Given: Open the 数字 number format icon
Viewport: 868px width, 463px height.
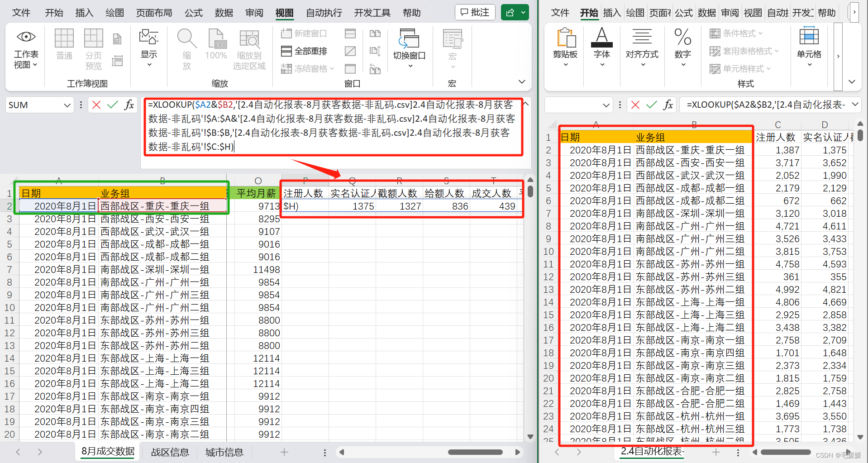Looking at the screenshot, I should [x=682, y=47].
